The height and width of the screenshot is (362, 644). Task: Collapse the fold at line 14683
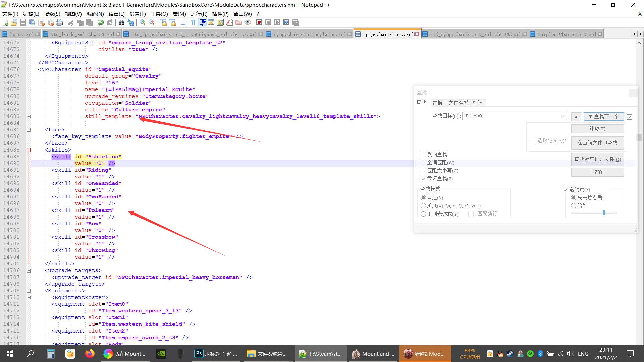point(29,116)
